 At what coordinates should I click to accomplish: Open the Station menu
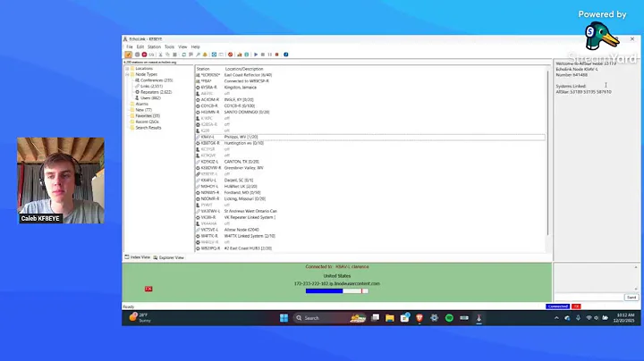(154, 47)
